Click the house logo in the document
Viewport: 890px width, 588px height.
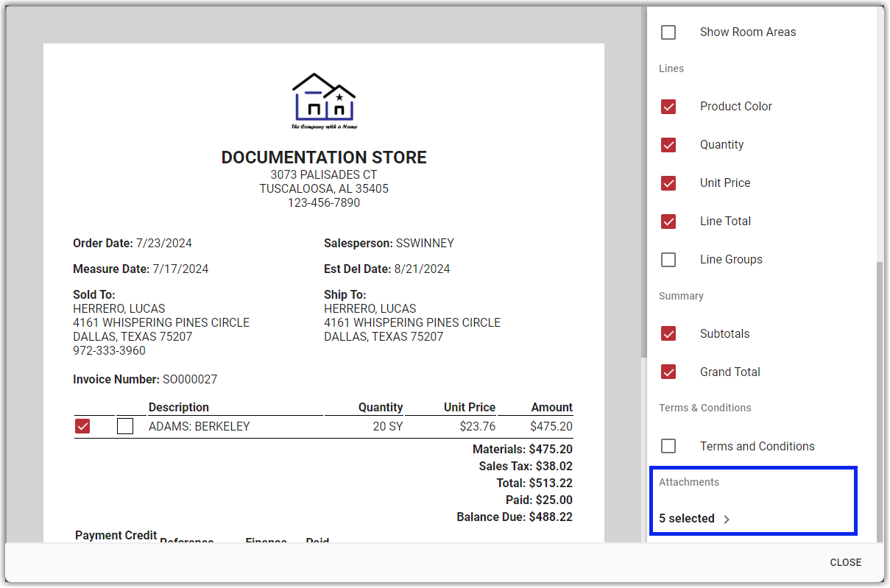coord(324,102)
